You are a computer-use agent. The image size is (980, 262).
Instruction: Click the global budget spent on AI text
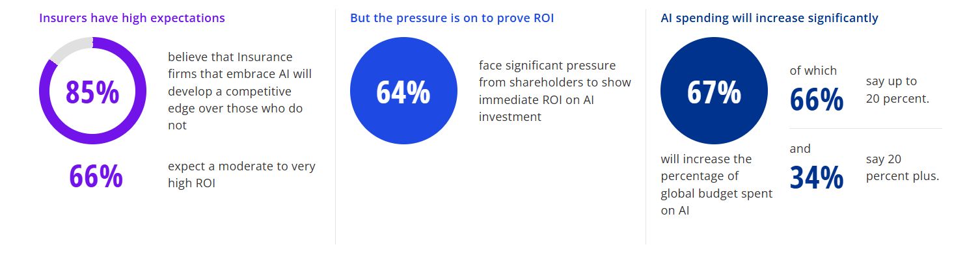pos(716,185)
